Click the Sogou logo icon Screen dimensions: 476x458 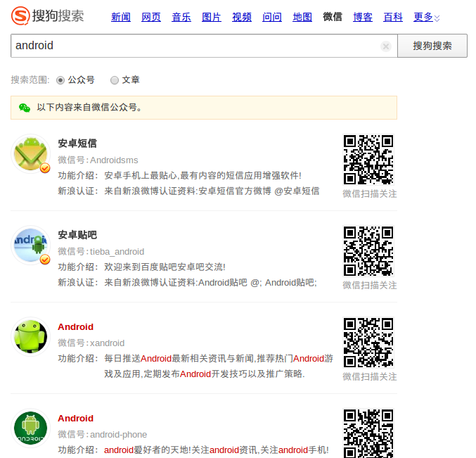tap(20, 15)
